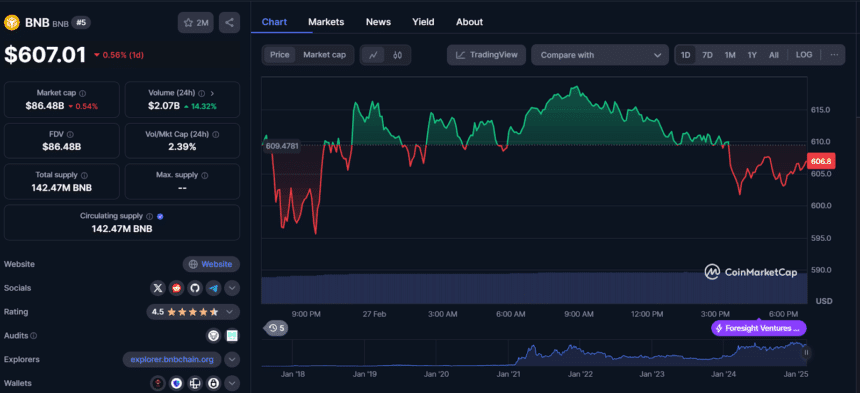
Task: Select the All time range
Action: click(x=773, y=55)
